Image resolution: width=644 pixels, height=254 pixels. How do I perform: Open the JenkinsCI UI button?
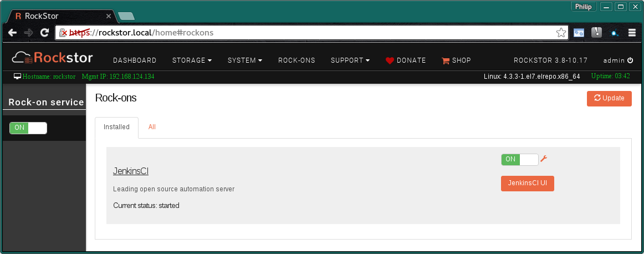pyautogui.click(x=528, y=184)
